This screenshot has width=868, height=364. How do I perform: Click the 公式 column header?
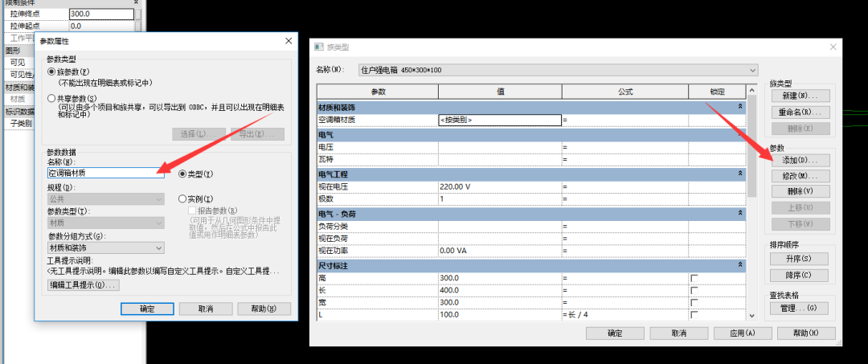tap(625, 92)
